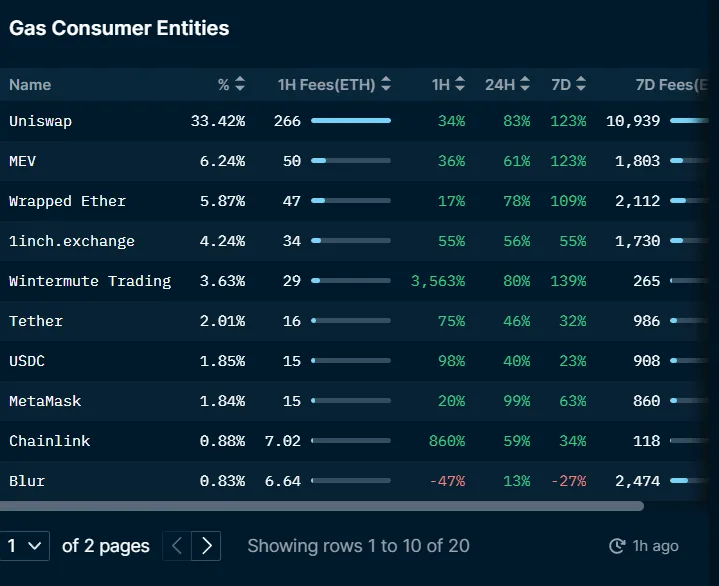
Task: Click Wintermute's 139% 7D value
Action: tap(568, 281)
